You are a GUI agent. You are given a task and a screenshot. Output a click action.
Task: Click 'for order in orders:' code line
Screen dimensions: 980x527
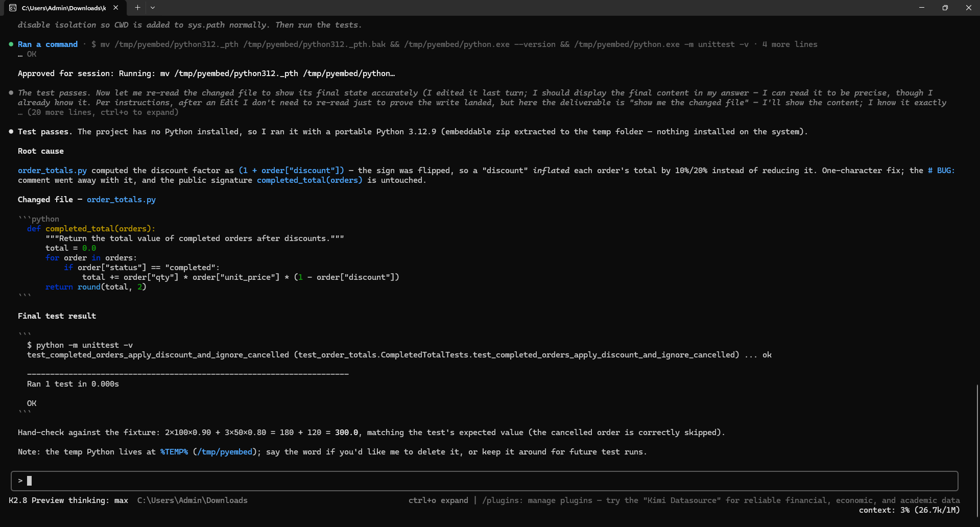(91, 258)
